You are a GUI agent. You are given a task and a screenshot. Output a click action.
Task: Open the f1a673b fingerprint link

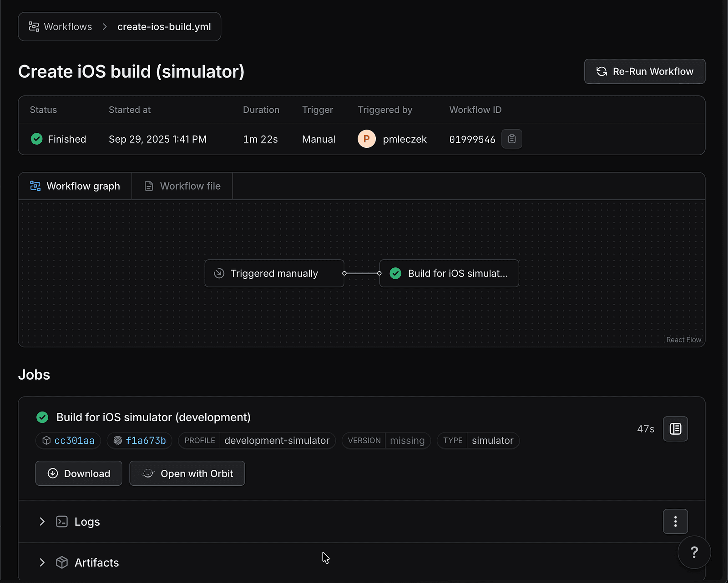click(x=146, y=441)
